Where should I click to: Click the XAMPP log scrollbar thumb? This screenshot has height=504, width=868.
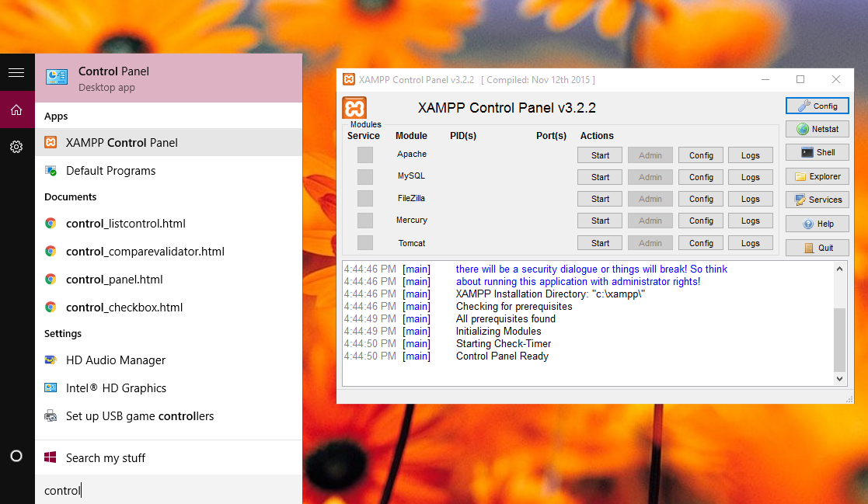point(839,339)
